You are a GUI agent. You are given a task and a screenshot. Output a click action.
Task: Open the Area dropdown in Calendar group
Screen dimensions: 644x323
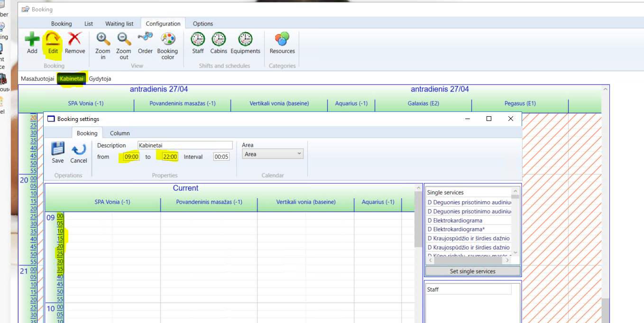pyautogui.click(x=273, y=154)
